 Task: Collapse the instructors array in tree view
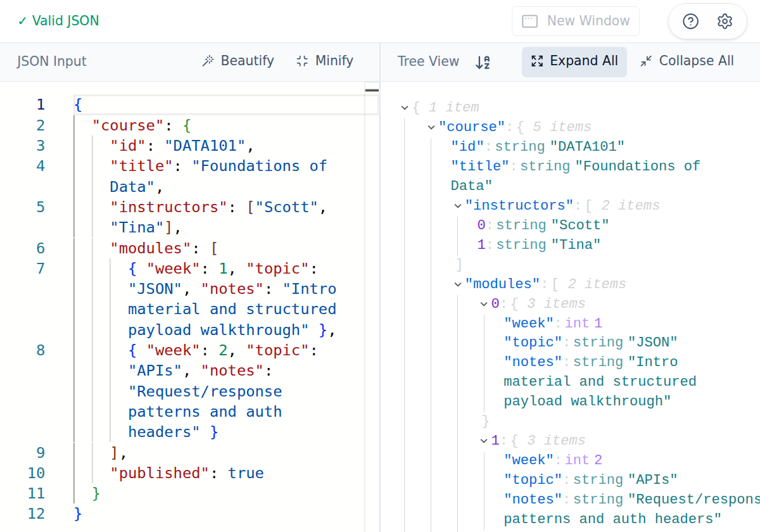pyautogui.click(x=458, y=205)
